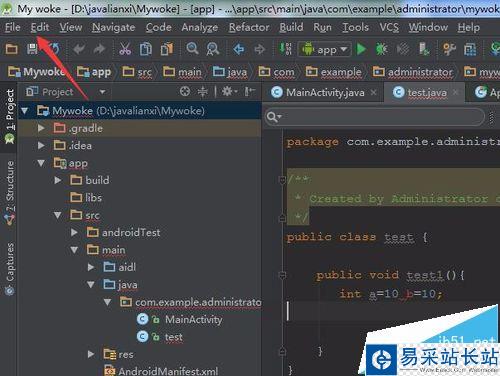Expand the build folder arrow

[58, 180]
